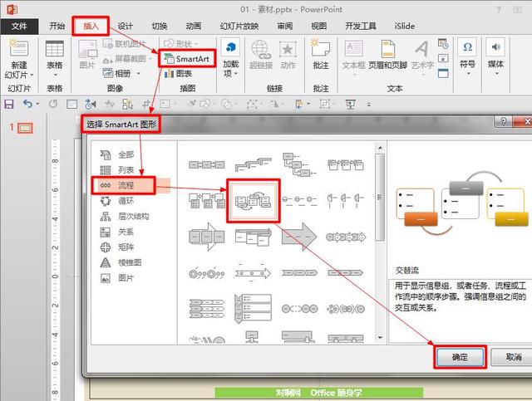Click the 艺术字 WordArt icon
The image size is (532, 401).
pos(422,48)
